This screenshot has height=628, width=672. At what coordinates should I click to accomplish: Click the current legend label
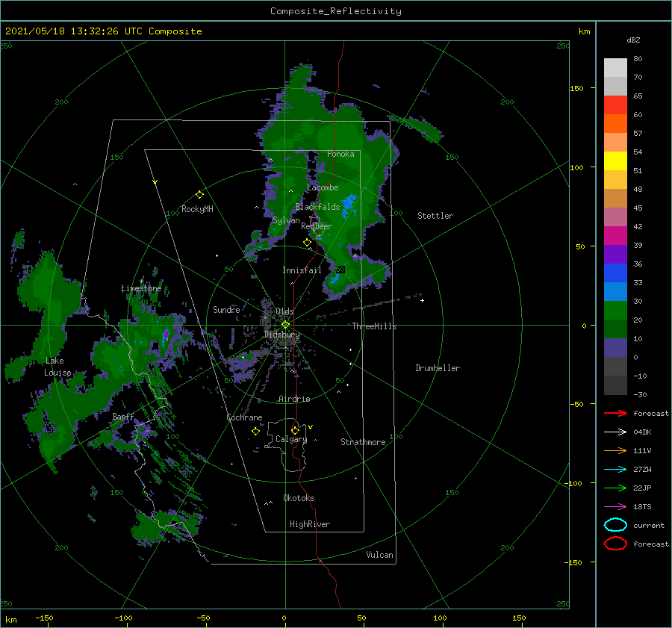coord(649,526)
